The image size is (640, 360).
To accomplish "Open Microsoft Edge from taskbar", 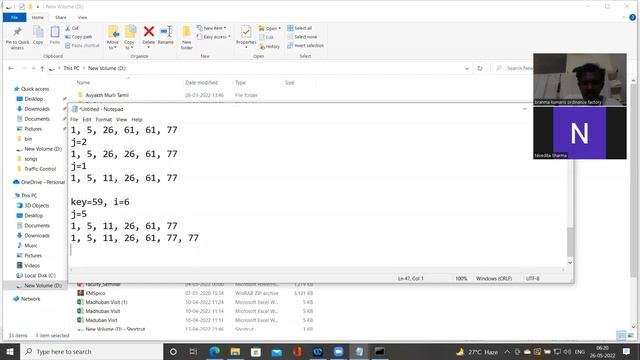I will [x=214, y=351].
